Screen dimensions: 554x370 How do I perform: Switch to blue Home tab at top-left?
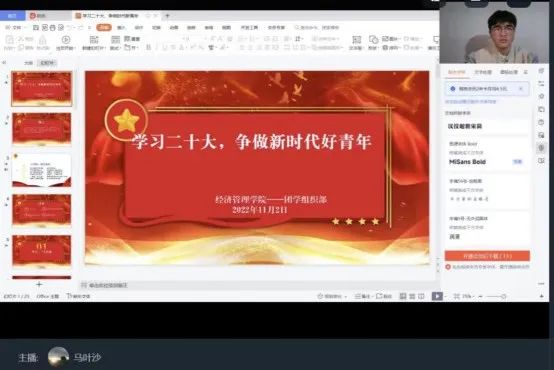(12, 16)
